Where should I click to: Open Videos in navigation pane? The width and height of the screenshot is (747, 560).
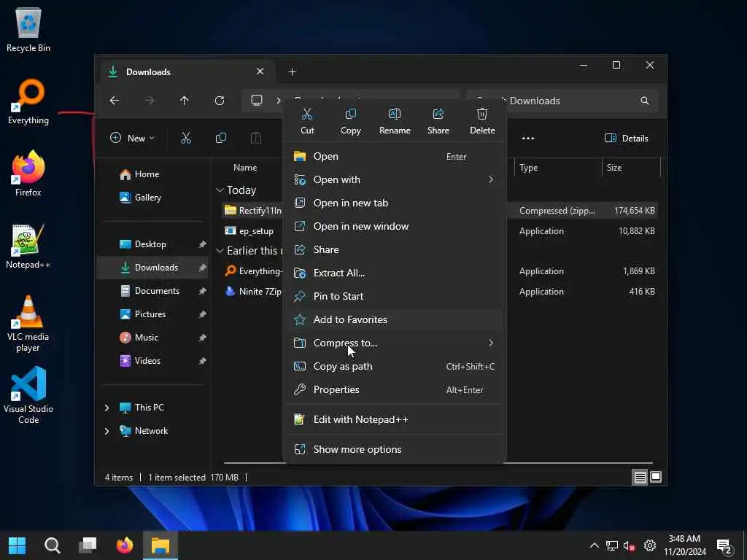tap(153, 360)
